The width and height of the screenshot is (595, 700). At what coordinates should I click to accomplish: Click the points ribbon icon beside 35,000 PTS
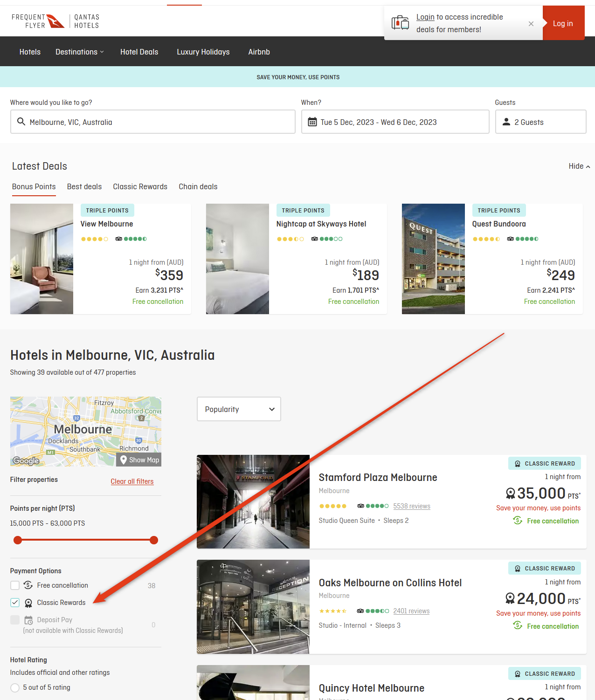[x=511, y=493]
